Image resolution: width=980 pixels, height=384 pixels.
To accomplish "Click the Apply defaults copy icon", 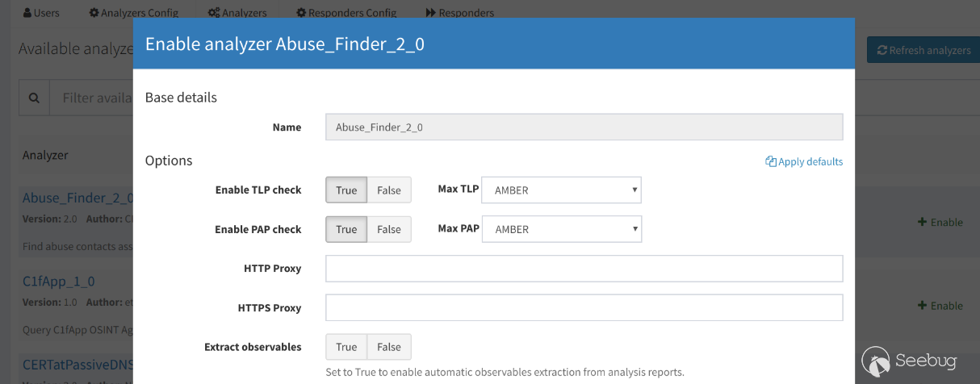I will point(771,161).
